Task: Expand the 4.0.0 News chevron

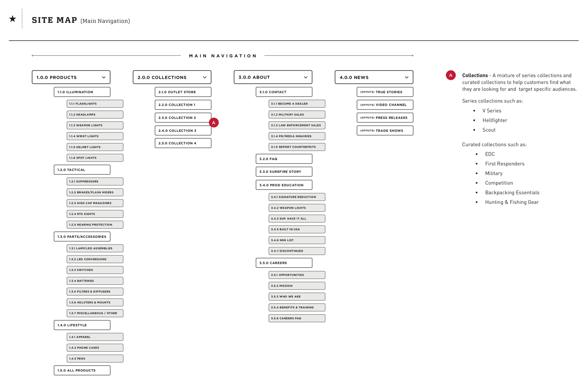Action: (407, 78)
